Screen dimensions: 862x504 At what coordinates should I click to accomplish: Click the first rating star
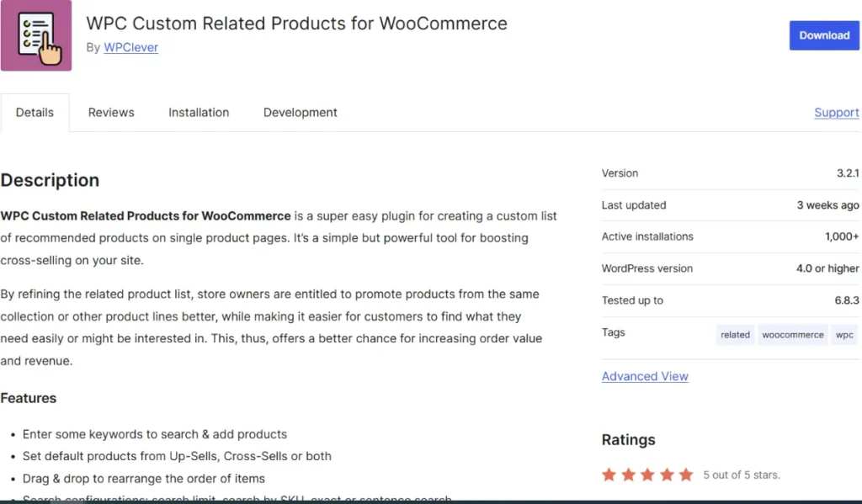tap(609, 475)
